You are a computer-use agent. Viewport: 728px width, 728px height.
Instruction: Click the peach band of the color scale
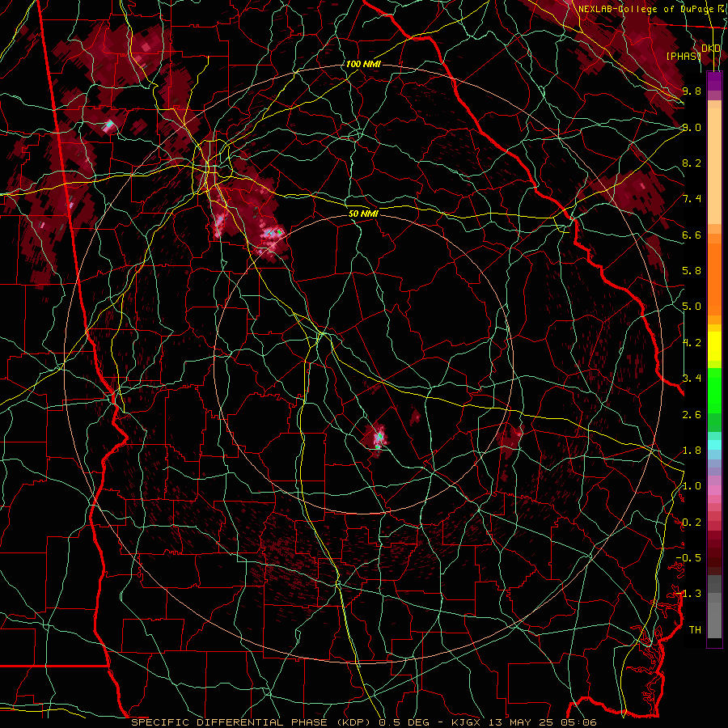(714, 167)
